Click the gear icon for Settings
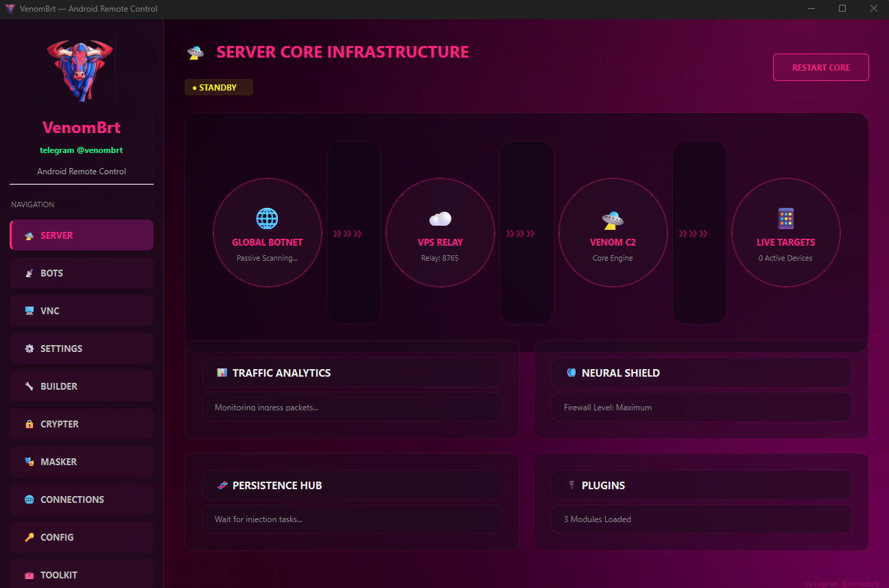The width and height of the screenshot is (889, 588). [x=29, y=349]
